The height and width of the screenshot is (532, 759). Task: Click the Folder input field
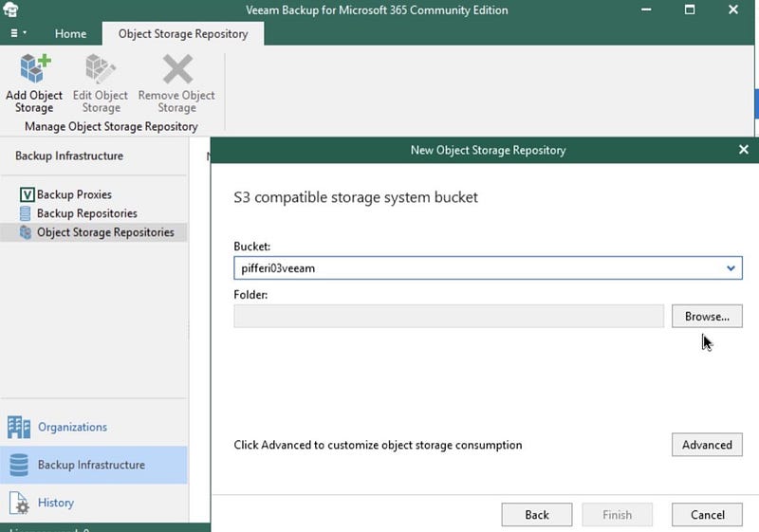pyautogui.click(x=449, y=317)
